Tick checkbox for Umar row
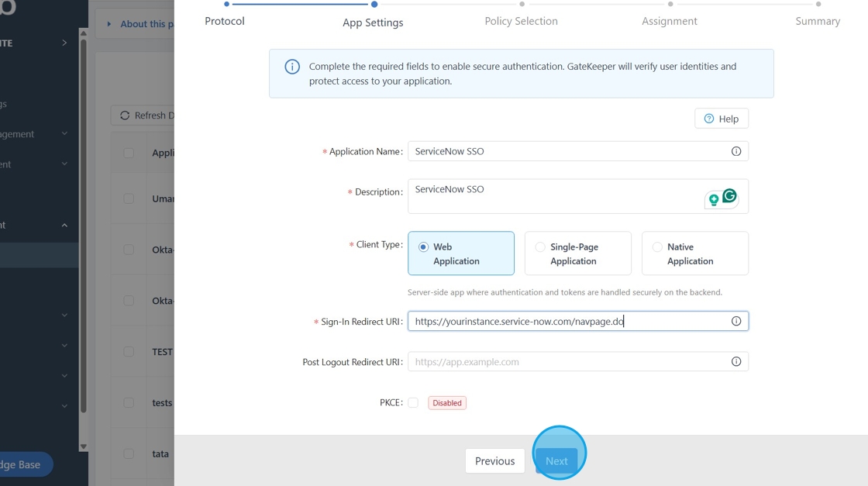 (129, 198)
